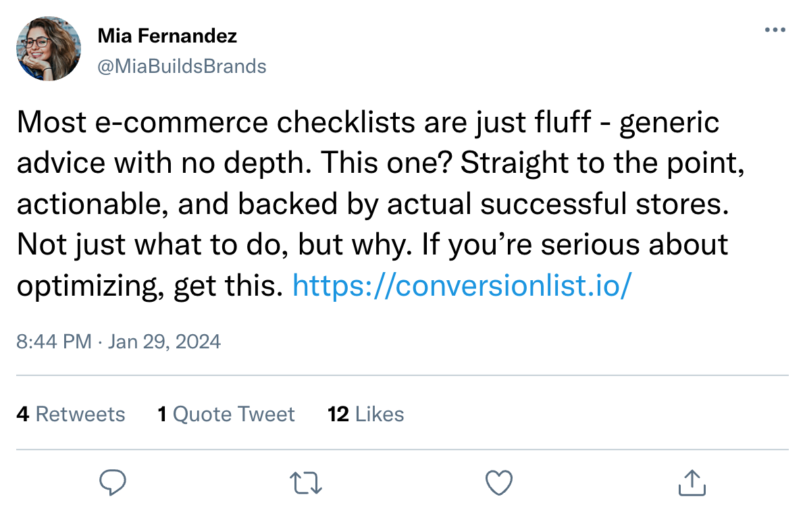Click the @MiaBuildsBrands handle
This screenshot has width=805, height=532.
[x=182, y=65]
